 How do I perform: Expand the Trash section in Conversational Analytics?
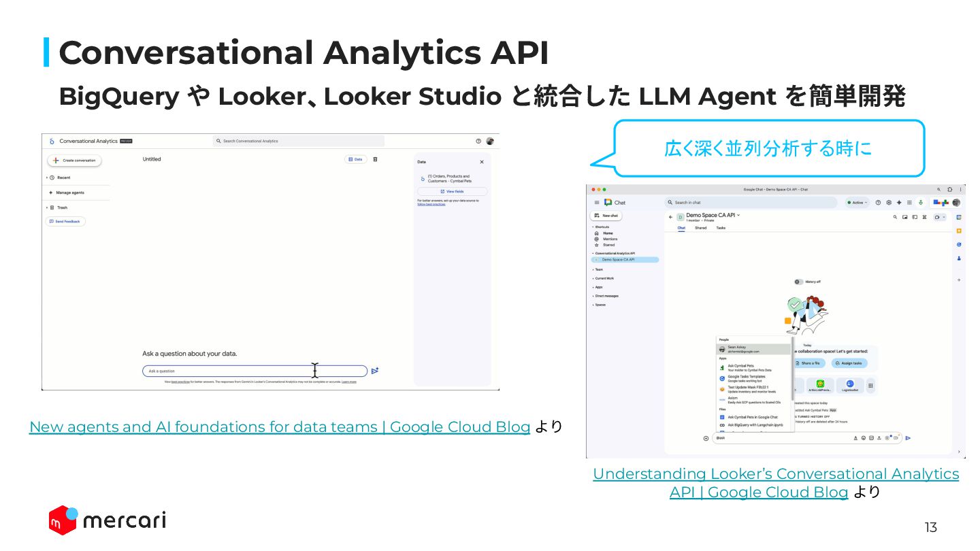pyautogui.click(x=47, y=207)
